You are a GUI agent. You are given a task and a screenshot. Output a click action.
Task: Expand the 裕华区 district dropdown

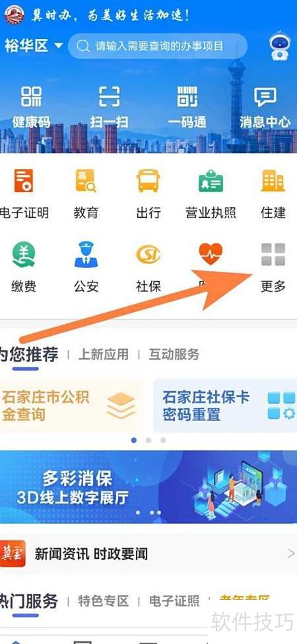point(34,46)
